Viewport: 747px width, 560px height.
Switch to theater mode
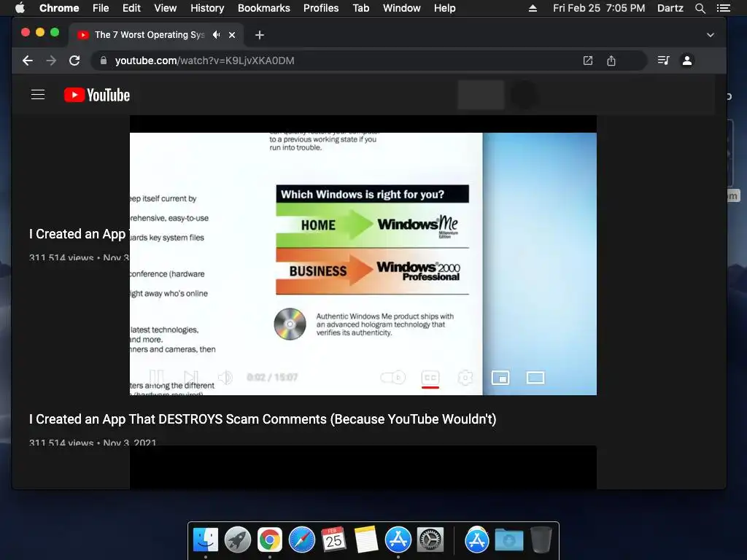(x=535, y=378)
